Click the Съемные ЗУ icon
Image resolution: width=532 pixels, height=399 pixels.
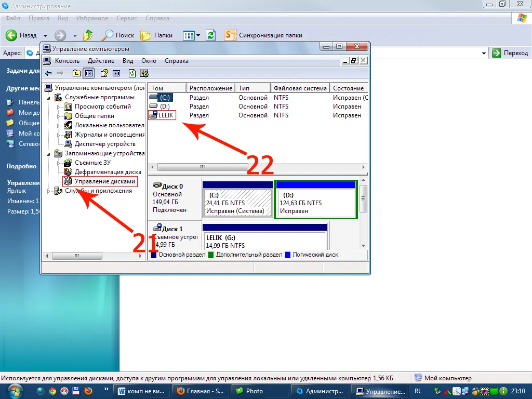click(x=68, y=163)
